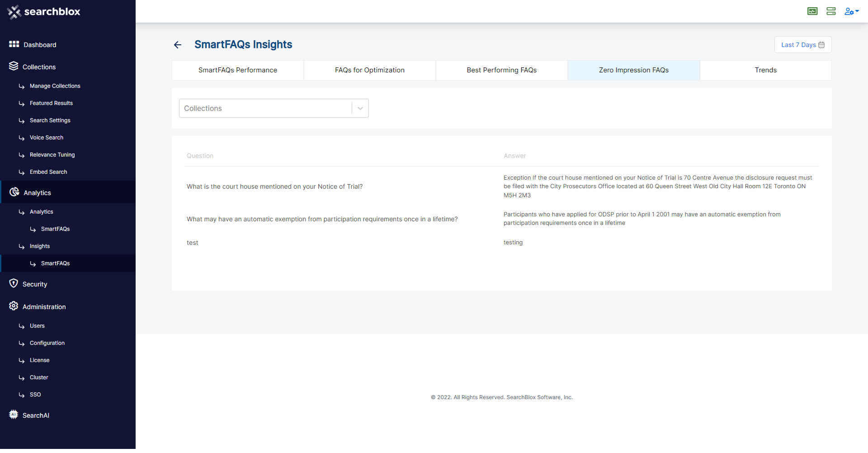The width and height of the screenshot is (868, 453).
Task: Open Featured Results page
Action: [x=51, y=103]
